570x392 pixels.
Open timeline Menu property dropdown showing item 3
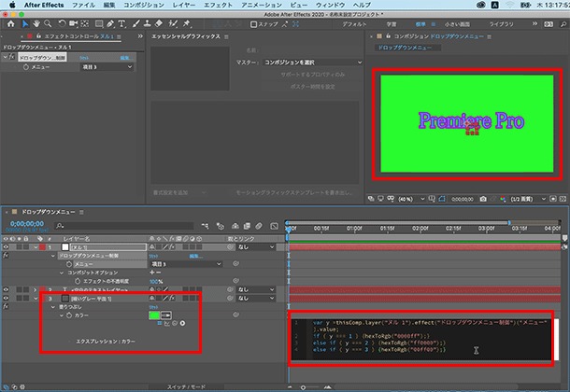(x=186, y=264)
